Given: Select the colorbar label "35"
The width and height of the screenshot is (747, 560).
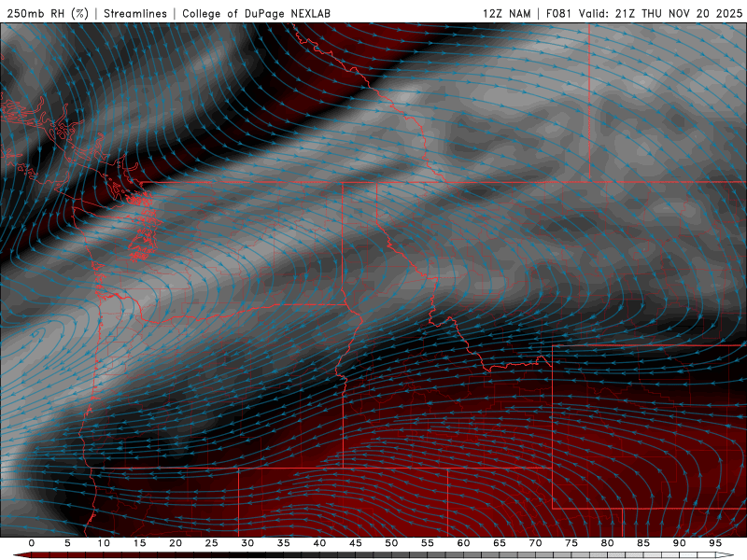Looking at the screenshot, I should pyautogui.click(x=284, y=543).
